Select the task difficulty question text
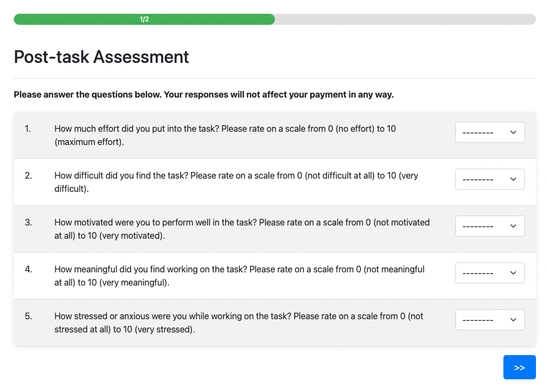This screenshot has width=547, height=392. coord(236,182)
